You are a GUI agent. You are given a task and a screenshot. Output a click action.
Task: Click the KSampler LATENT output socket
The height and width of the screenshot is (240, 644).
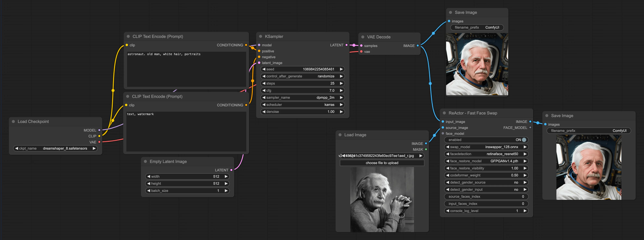(346, 45)
